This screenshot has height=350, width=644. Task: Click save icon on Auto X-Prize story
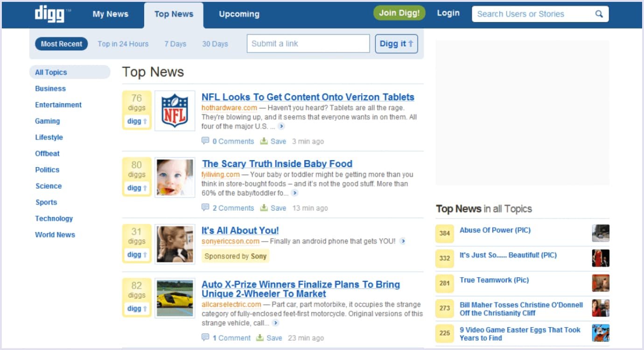point(260,337)
